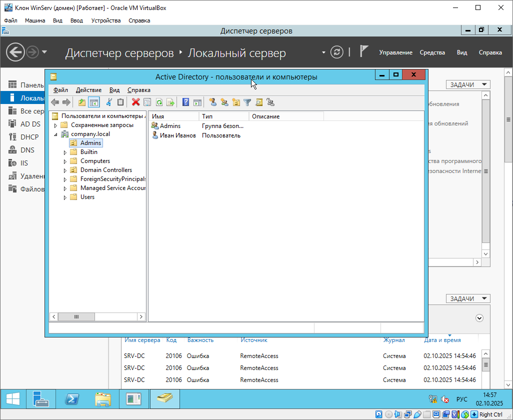This screenshot has height=420, width=513.
Task: Sort list by Описание column header
Action: click(x=286, y=116)
